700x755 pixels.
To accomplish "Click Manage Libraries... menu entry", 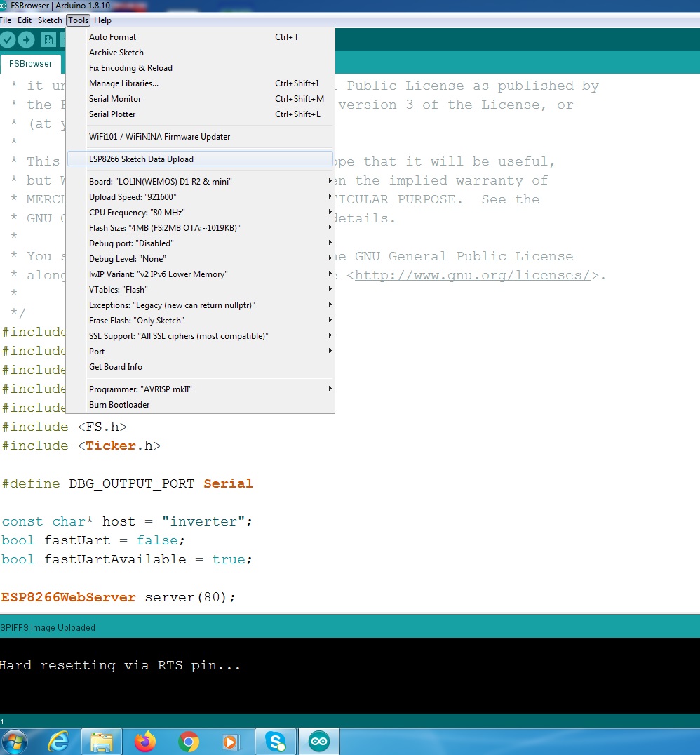I will [123, 83].
